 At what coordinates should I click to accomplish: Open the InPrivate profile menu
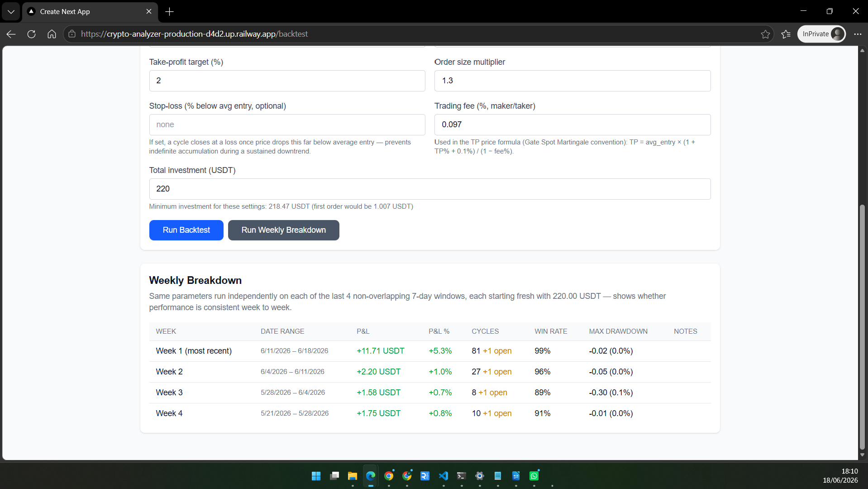click(821, 34)
